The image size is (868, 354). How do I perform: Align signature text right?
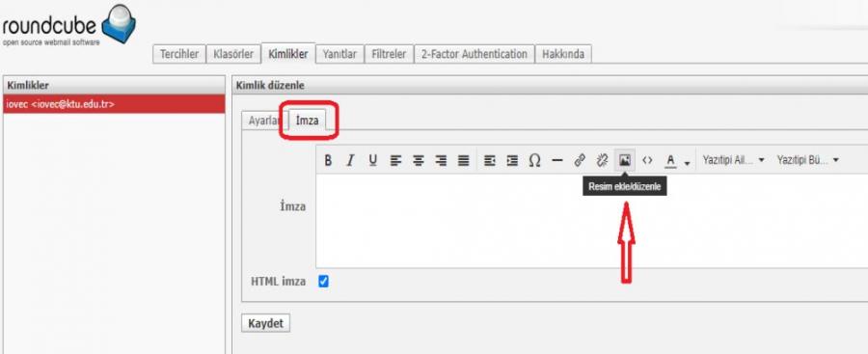441,161
